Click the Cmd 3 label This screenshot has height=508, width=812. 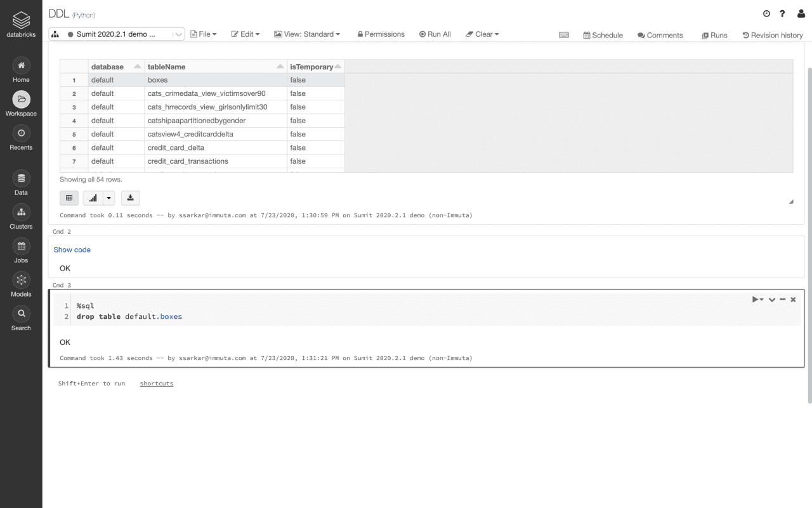62,285
